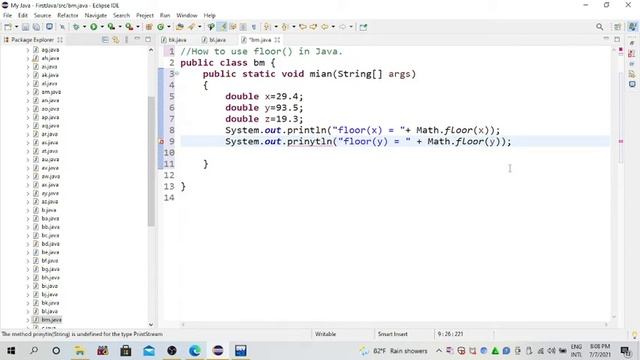This screenshot has height=360, width=640.
Task: Select ba.java in Package Explorer
Action: coord(50,218)
